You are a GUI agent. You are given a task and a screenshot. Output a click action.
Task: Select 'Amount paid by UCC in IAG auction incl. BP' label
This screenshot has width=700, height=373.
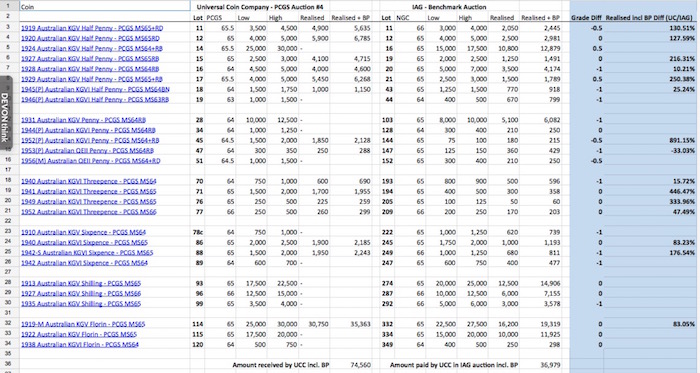454,365
